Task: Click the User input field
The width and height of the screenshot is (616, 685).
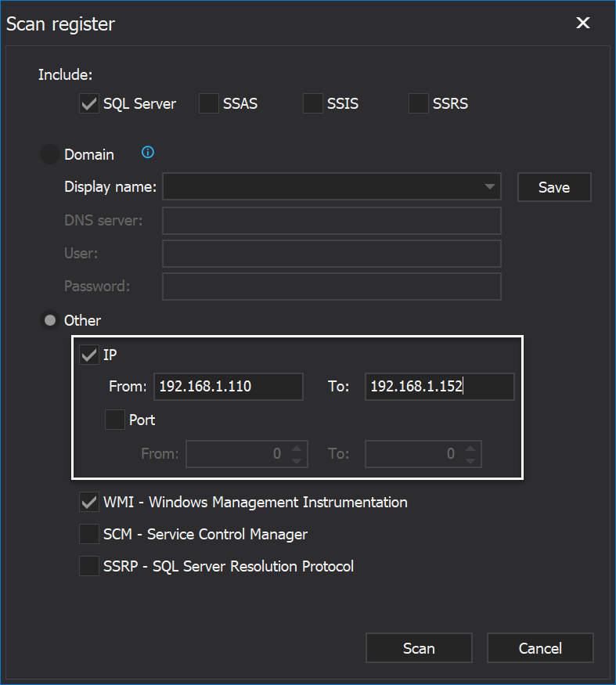Action: (332, 254)
